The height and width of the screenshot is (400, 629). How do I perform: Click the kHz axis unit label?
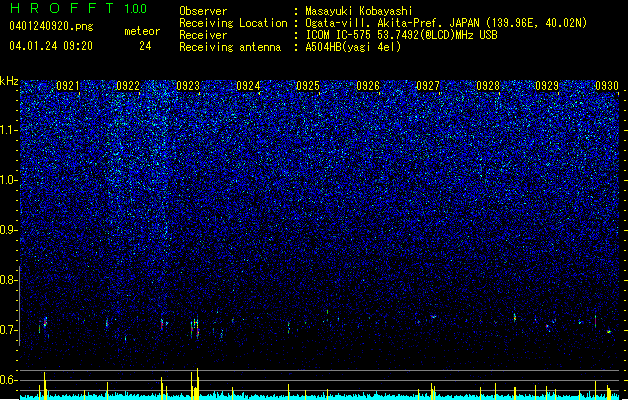pos(9,81)
